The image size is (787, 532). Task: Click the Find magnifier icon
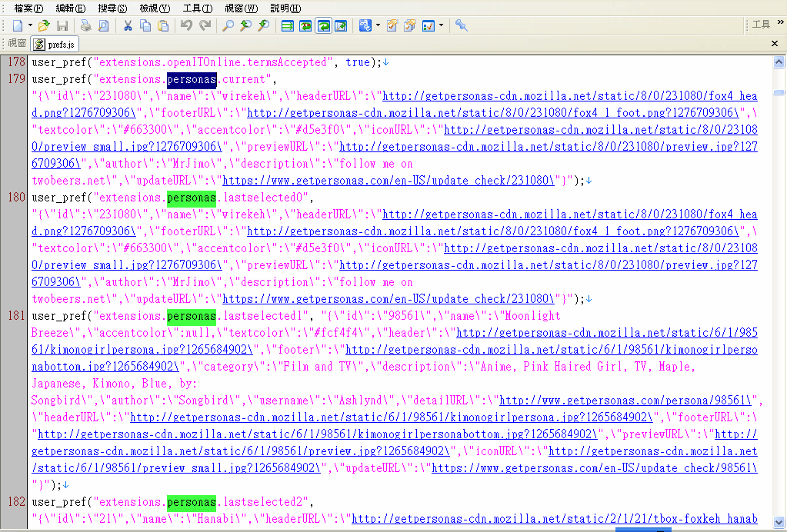(x=228, y=26)
